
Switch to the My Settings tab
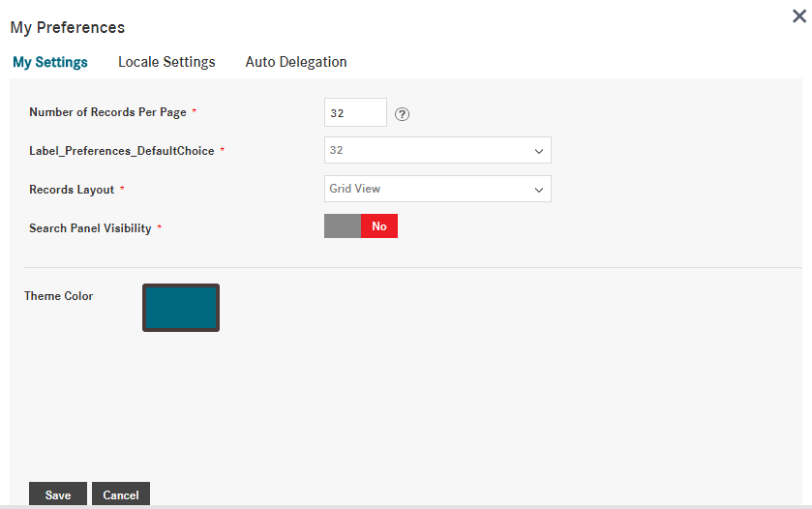click(50, 62)
